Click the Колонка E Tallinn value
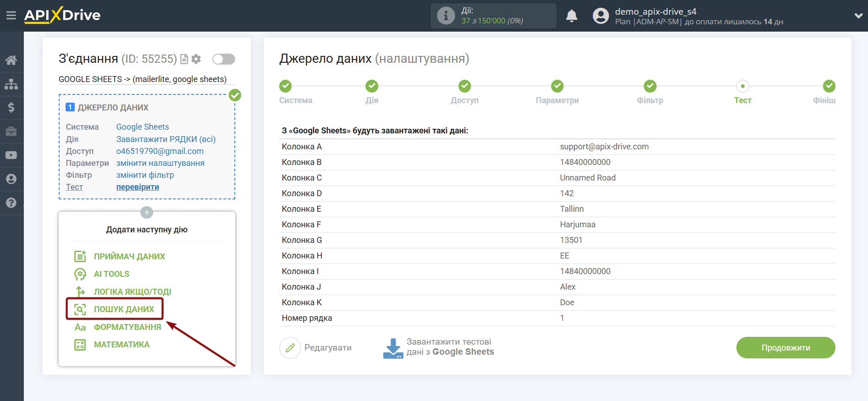Viewport: 868px width, 401px height. pos(572,209)
